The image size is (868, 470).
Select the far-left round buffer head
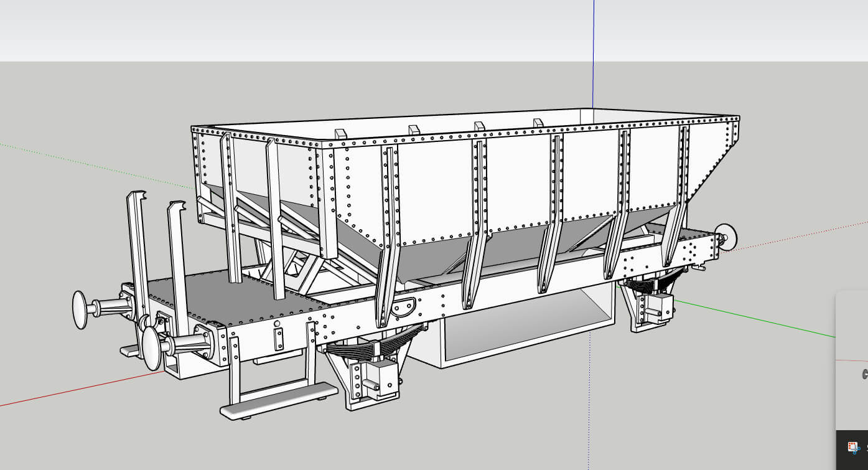pyautogui.click(x=80, y=309)
